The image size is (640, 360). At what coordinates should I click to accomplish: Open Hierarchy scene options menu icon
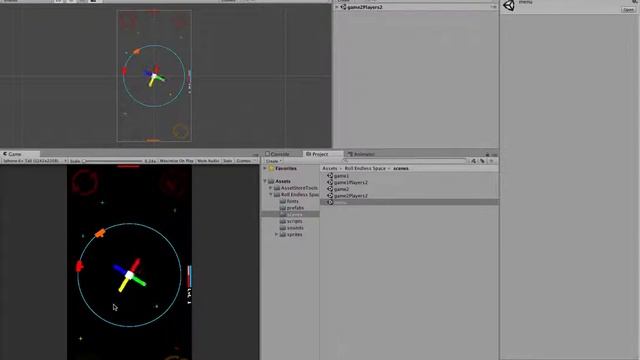(x=493, y=7)
